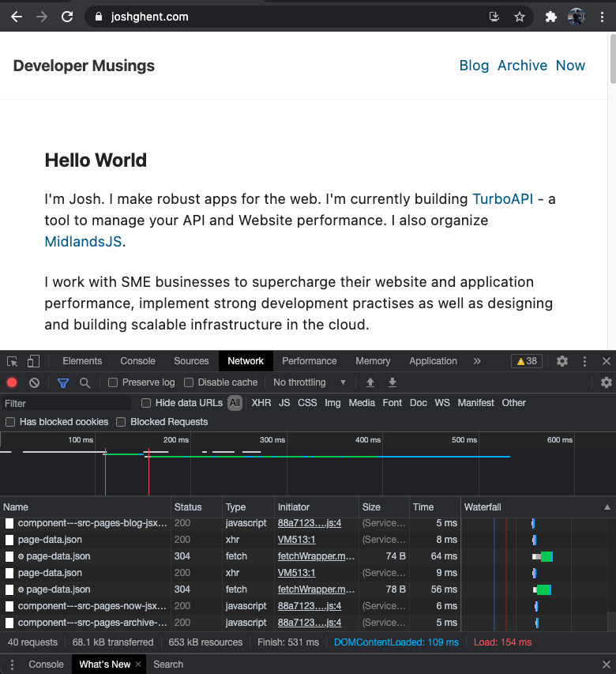Image resolution: width=616 pixels, height=674 pixels.
Task: Enable the Preserve log checkbox
Action: click(112, 382)
